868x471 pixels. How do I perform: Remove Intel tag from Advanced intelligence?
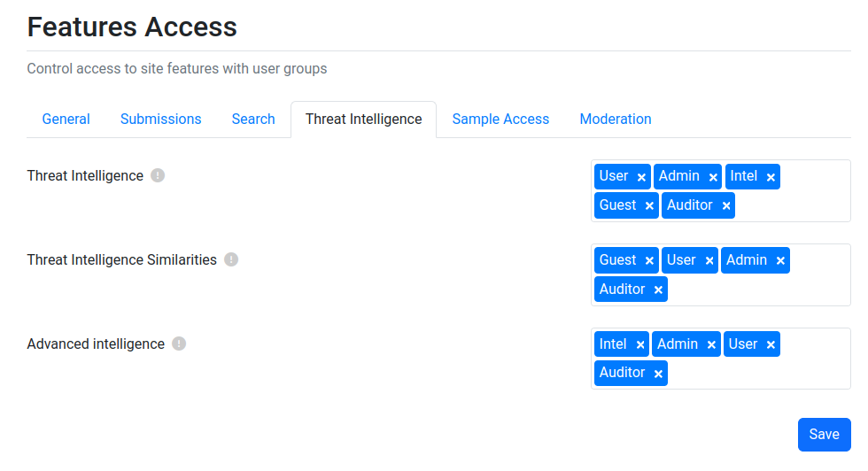pyautogui.click(x=639, y=344)
